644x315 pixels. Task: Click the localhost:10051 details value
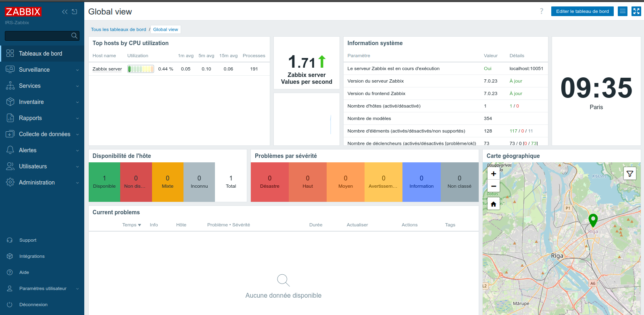[526, 68]
